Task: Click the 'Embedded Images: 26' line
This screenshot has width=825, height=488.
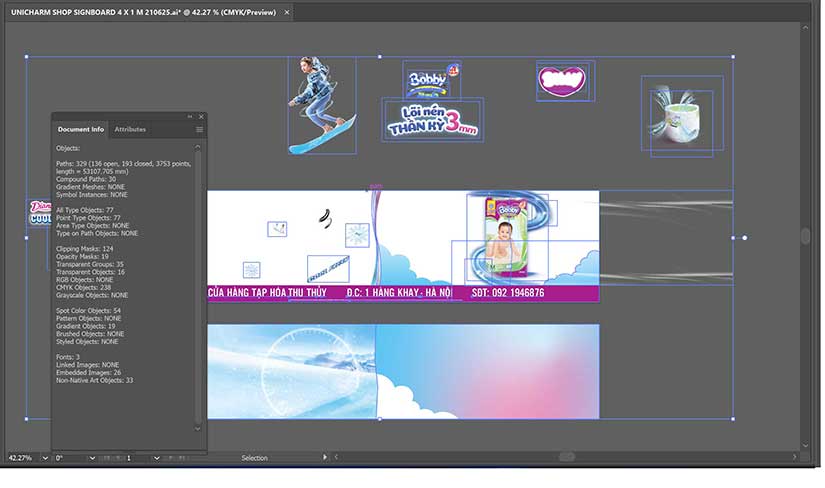Action: [x=88, y=372]
